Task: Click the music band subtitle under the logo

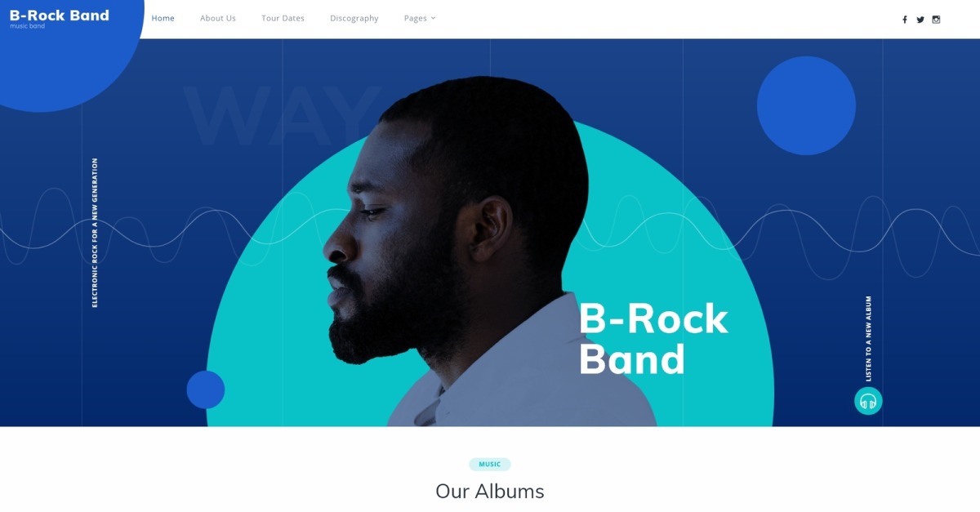Action: tap(27, 26)
